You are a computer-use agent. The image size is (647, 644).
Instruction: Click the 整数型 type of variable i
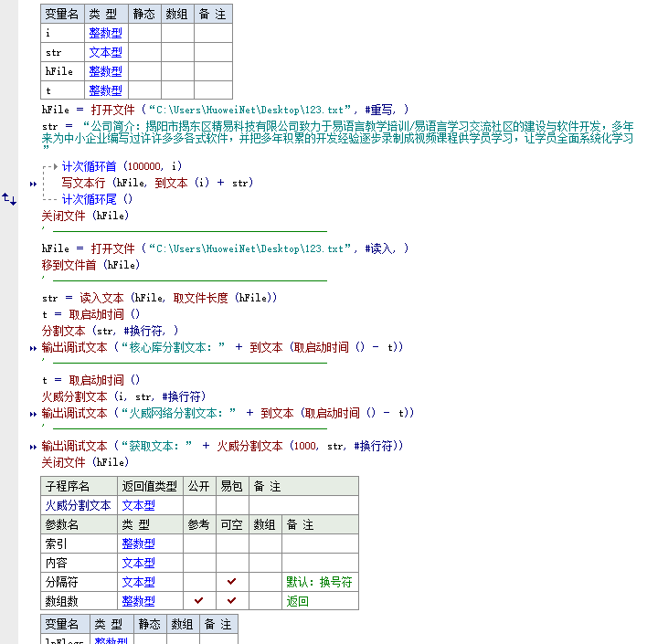(106, 33)
